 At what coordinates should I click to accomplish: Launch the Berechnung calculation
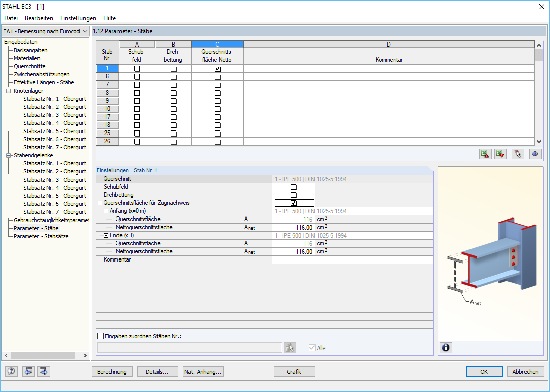pyautogui.click(x=112, y=371)
